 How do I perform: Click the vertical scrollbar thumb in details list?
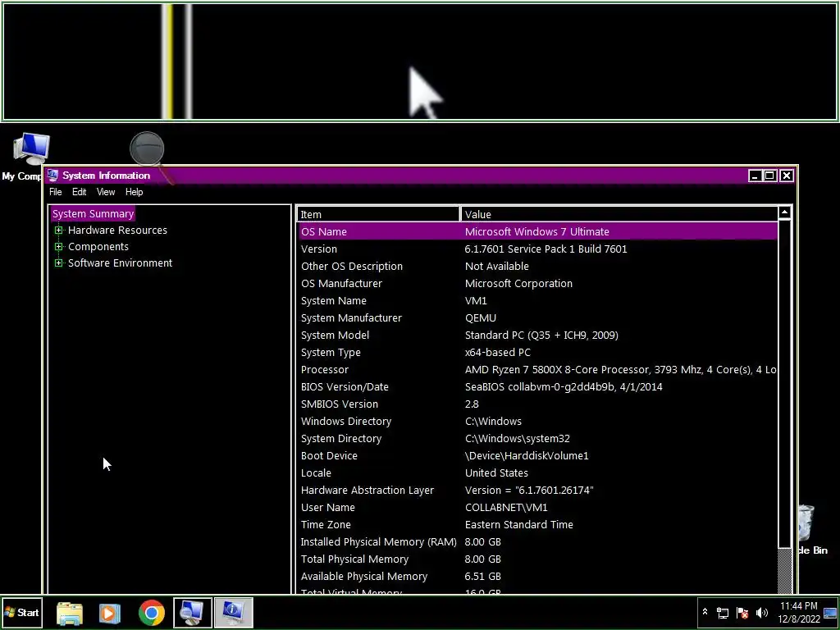coord(784,384)
